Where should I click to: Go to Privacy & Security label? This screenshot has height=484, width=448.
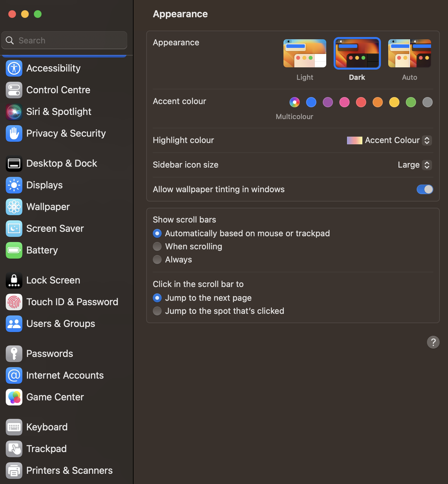[x=66, y=133]
